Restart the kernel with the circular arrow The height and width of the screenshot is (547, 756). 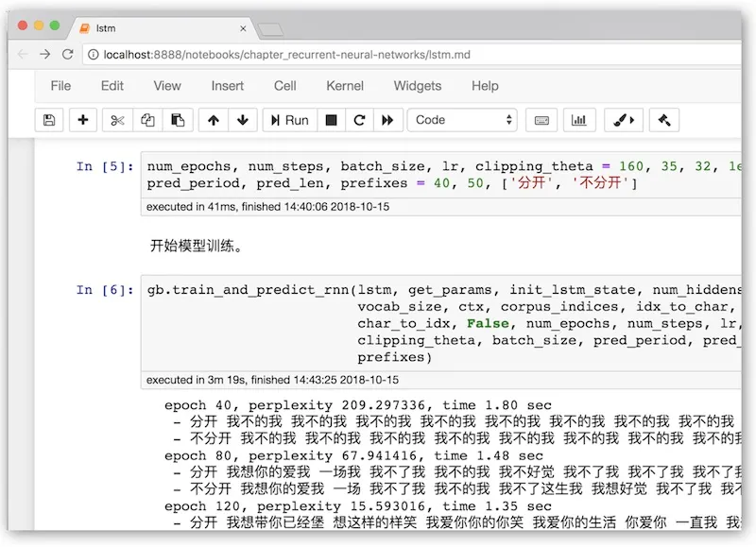pos(359,120)
